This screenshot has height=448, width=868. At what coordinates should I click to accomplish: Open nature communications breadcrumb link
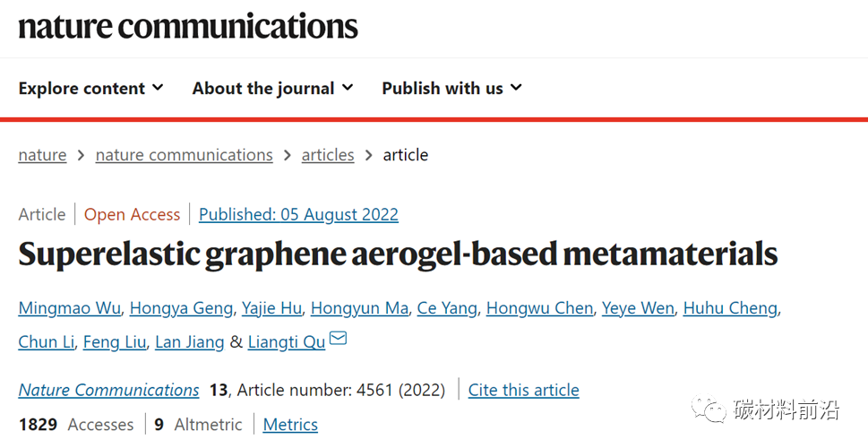[x=184, y=155]
